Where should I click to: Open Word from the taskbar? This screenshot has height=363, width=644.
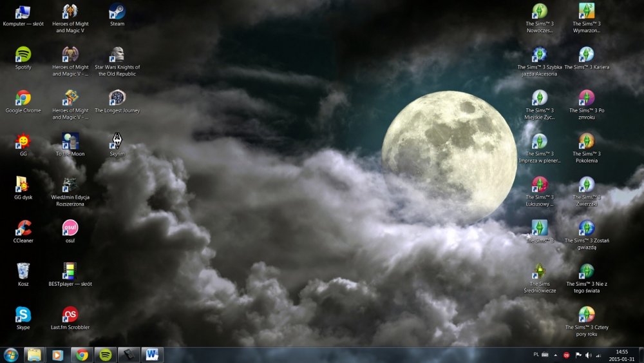[x=153, y=355]
